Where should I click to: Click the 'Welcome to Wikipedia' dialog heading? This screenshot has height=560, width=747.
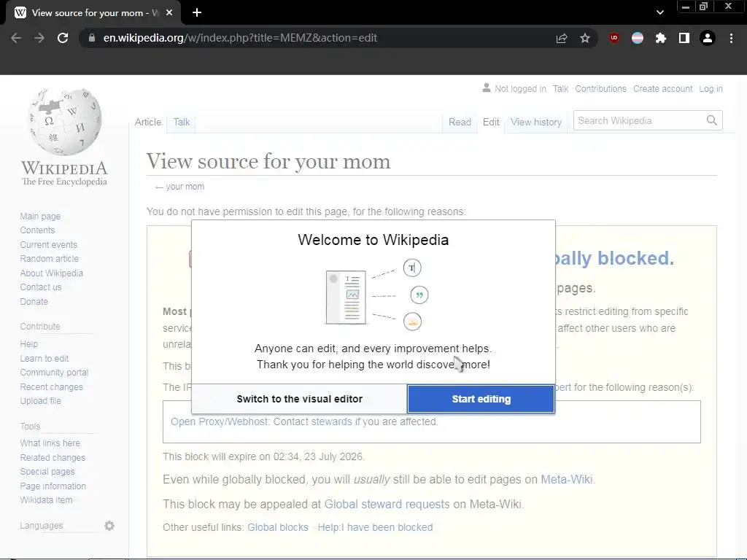373,239
